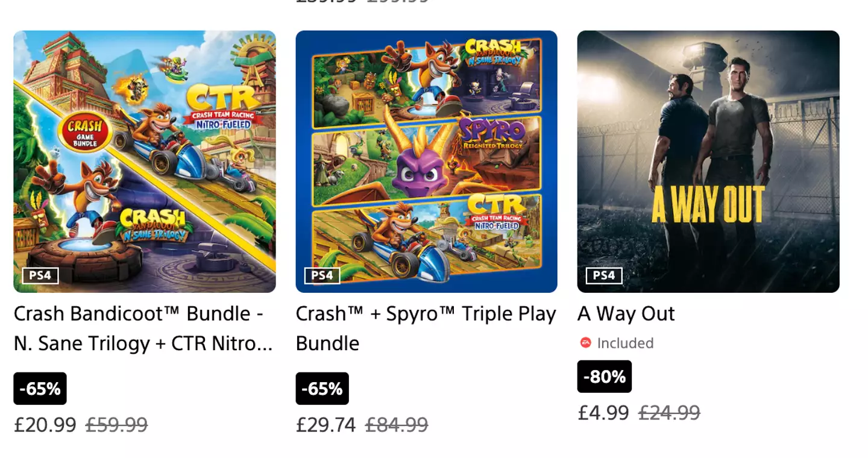Click the crossed-out £59.99 original price

pos(116,425)
